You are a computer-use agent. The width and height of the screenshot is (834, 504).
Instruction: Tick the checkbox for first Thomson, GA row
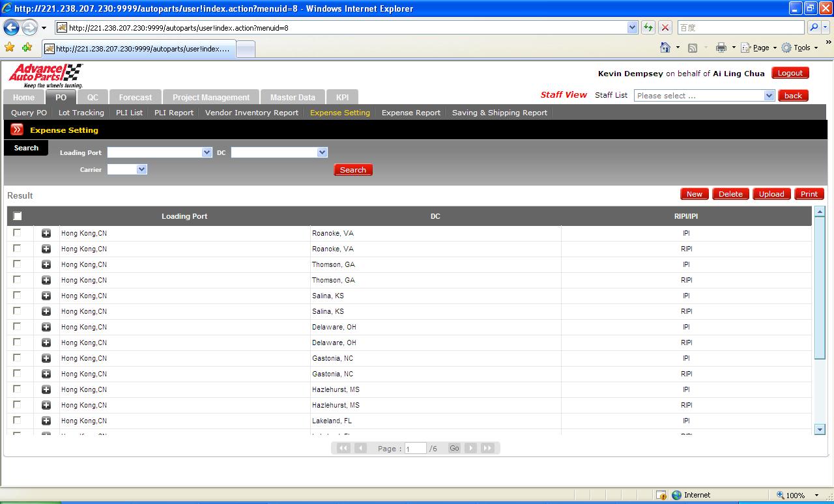pyautogui.click(x=17, y=264)
